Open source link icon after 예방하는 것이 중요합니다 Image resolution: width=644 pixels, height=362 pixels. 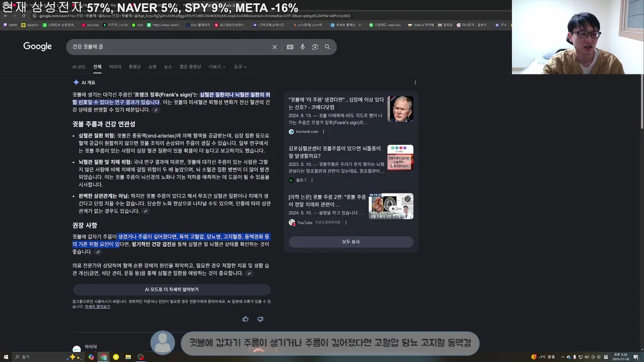(x=249, y=274)
